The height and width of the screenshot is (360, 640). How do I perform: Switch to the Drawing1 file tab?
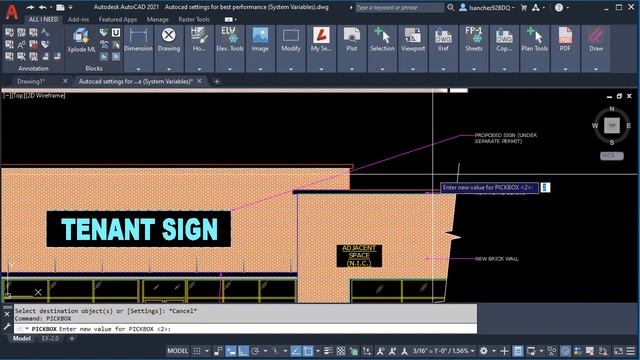point(31,81)
